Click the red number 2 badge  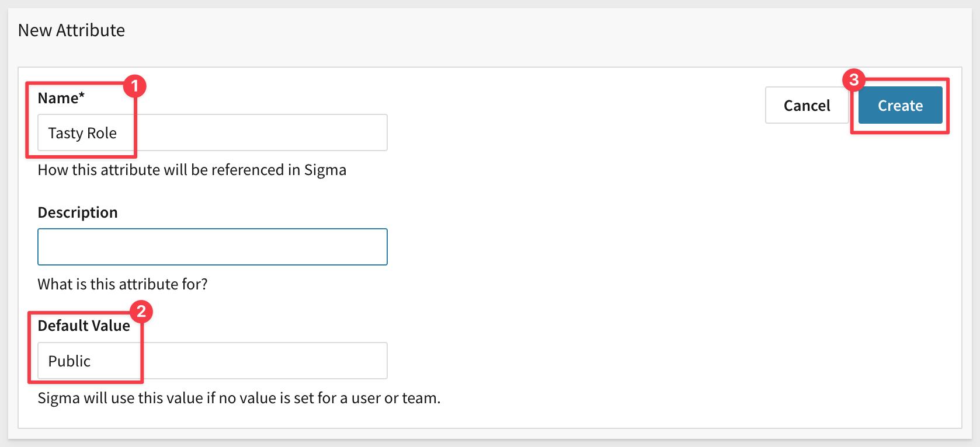pyautogui.click(x=141, y=312)
